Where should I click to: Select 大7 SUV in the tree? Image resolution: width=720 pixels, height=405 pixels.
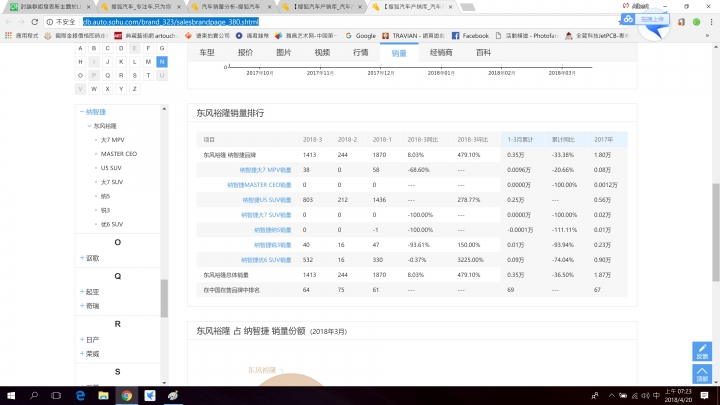point(112,182)
